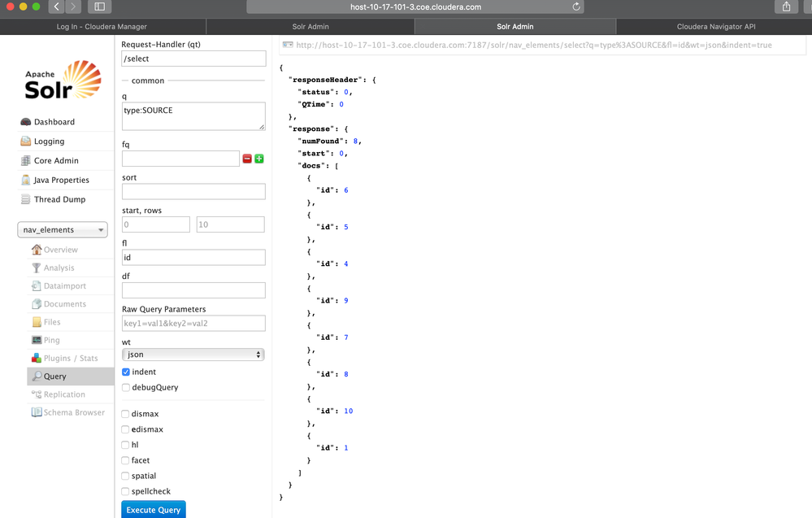Click the small icon beside query URL
The width and height of the screenshot is (812, 518).
pyautogui.click(x=288, y=45)
